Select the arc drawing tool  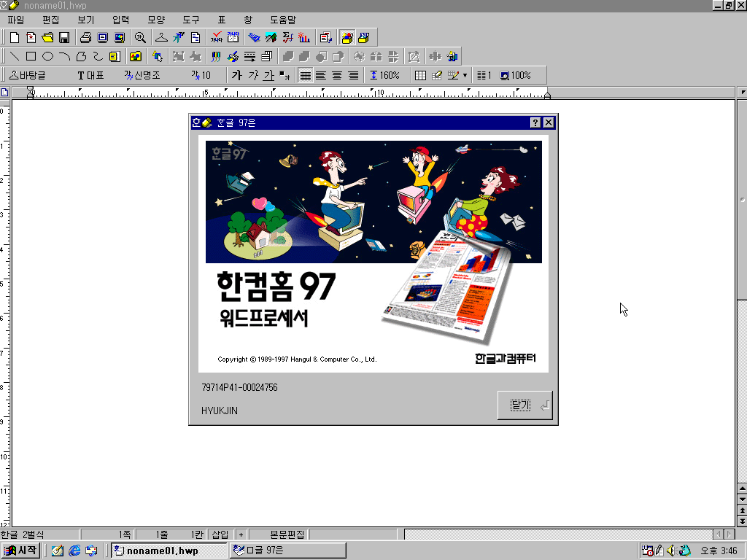(64, 57)
